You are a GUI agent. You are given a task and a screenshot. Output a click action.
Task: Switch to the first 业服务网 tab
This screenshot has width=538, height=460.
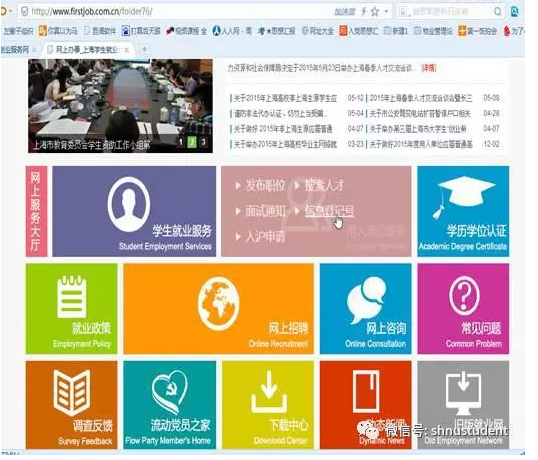[14, 50]
